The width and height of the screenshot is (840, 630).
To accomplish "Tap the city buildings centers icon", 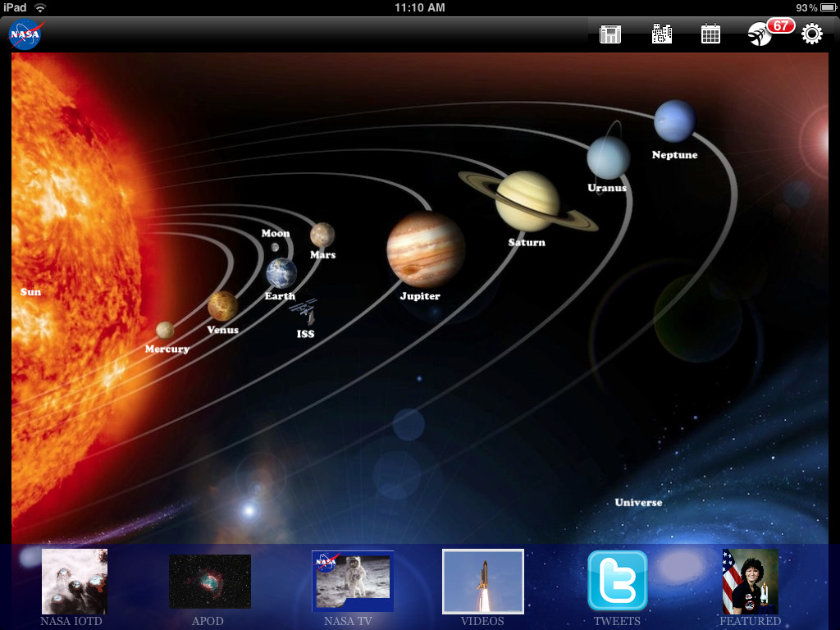I will 661,34.
